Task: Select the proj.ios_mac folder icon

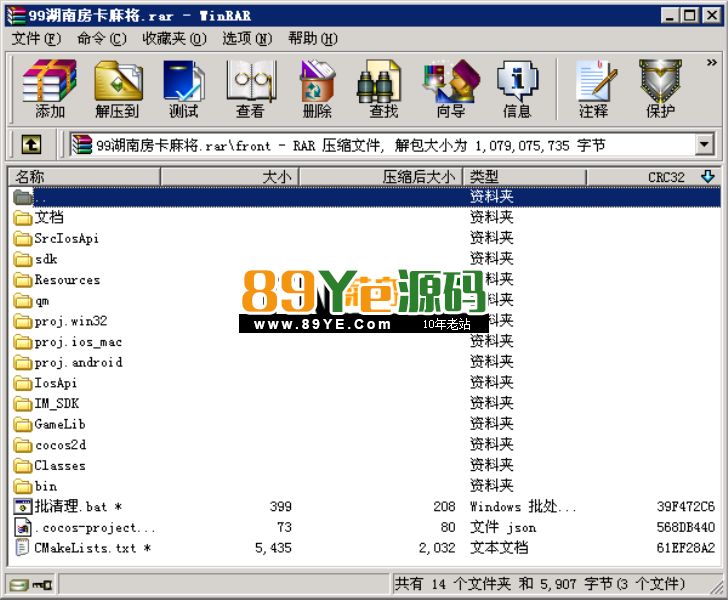Action: click(x=22, y=342)
